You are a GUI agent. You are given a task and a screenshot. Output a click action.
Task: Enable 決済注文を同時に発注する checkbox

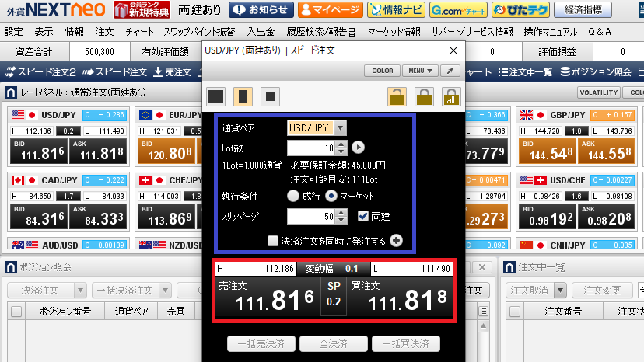pyautogui.click(x=273, y=241)
